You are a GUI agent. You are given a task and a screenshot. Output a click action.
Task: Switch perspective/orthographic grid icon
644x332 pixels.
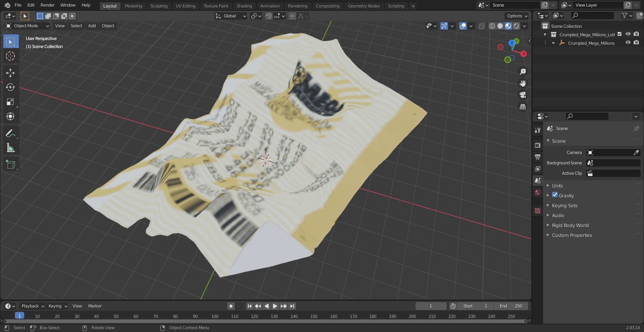pyautogui.click(x=522, y=107)
